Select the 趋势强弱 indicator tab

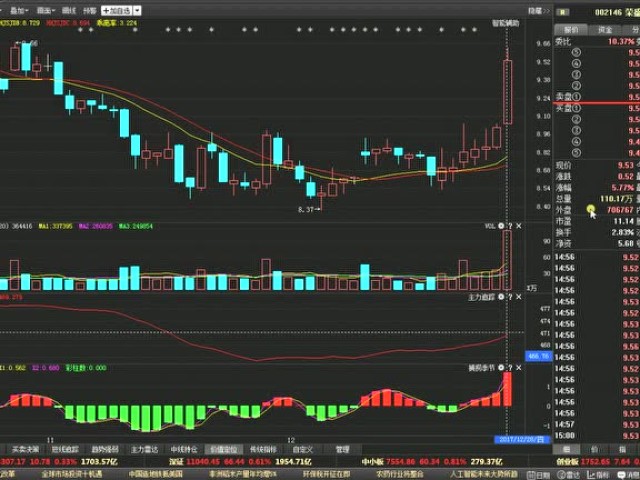coord(105,449)
